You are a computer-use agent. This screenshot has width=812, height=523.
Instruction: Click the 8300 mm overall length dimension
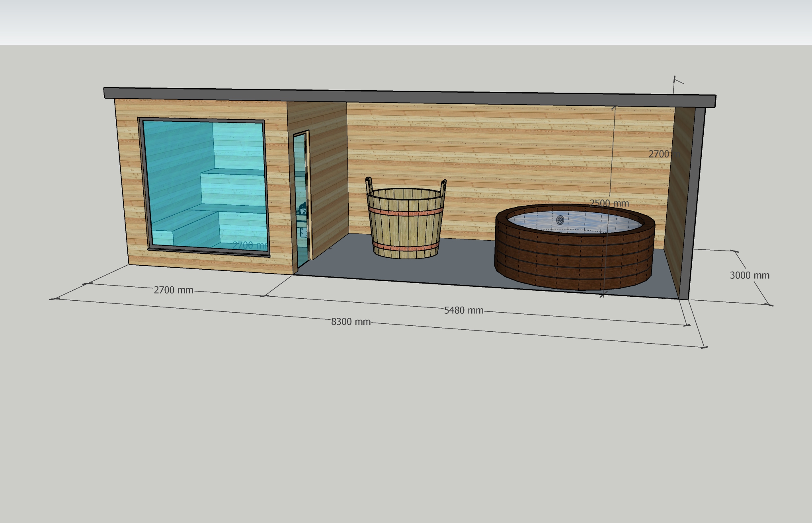(x=351, y=321)
